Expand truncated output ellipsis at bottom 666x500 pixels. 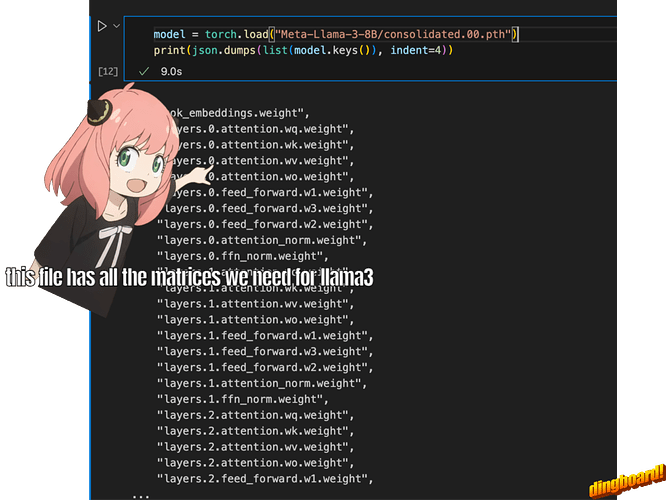click(x=141, y=495)
